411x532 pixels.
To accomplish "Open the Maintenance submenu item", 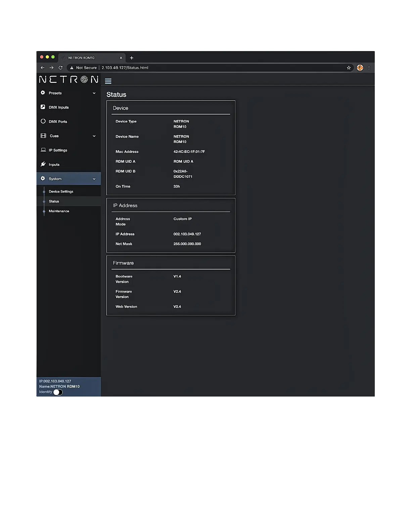I will pyautogui.click(x=59, y=211).
